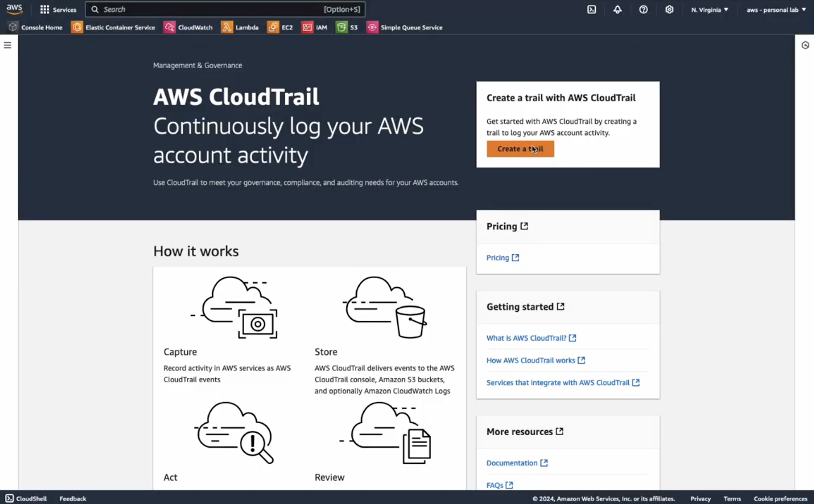Open the help question mark menu
The height and width of the screenshot is (504, 814).
click(x=643, y=9)
